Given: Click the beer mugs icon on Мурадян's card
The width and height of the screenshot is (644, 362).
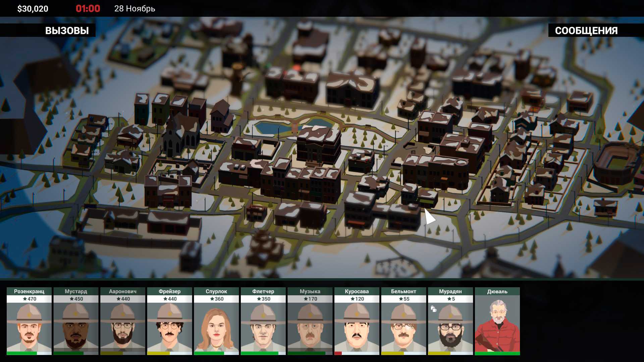Looking at the screenshot, I should click(433, 309).
